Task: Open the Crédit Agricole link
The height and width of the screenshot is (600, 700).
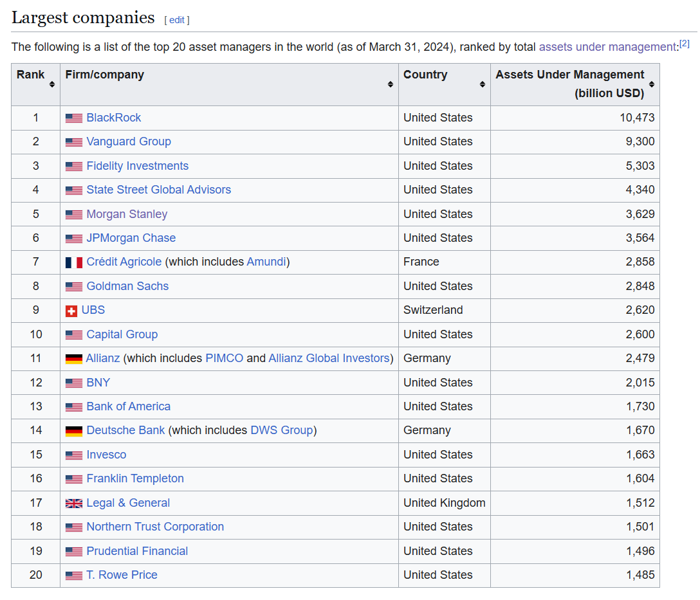Action: (x=124, y=262)
